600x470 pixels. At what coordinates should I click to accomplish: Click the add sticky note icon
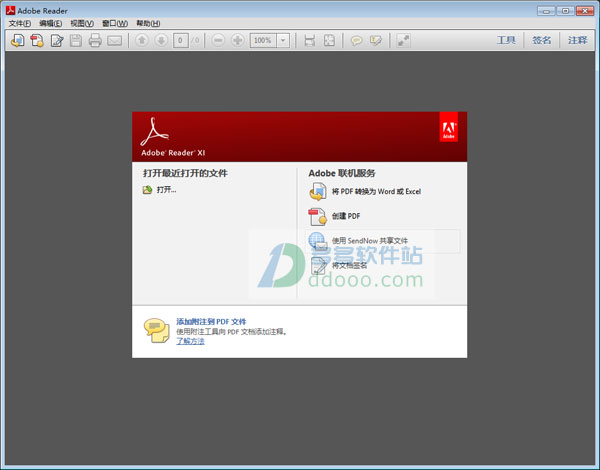pyautogui.click(x=356, y=40)
